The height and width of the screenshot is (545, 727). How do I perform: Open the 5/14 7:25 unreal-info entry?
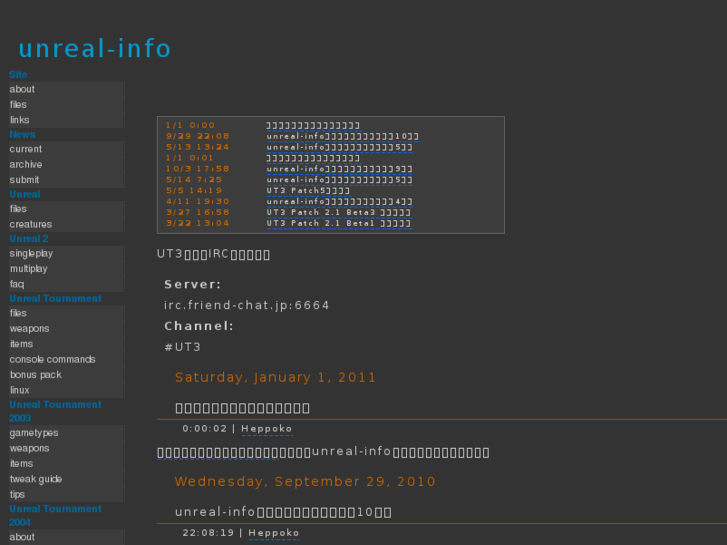tap(339, 180)
